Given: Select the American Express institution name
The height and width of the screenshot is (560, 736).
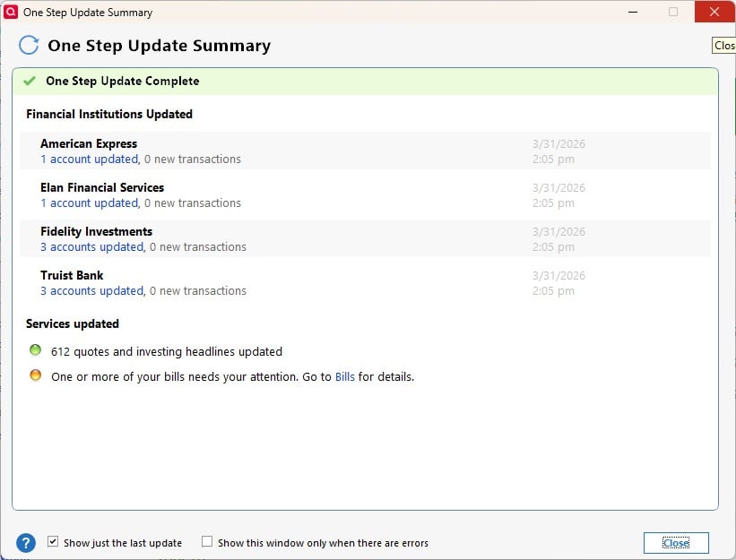Looking at the screenshot, I should click(x=89, y=143).
